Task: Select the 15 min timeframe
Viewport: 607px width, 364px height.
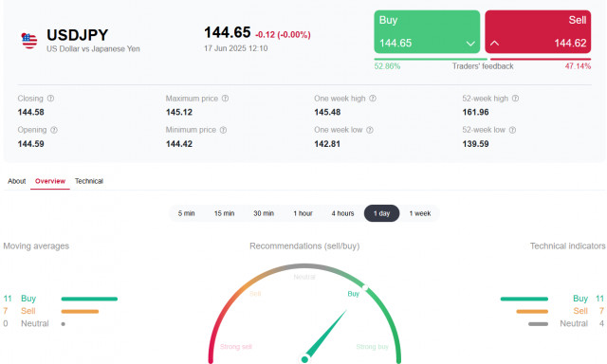Action: (x=225, y=213)
